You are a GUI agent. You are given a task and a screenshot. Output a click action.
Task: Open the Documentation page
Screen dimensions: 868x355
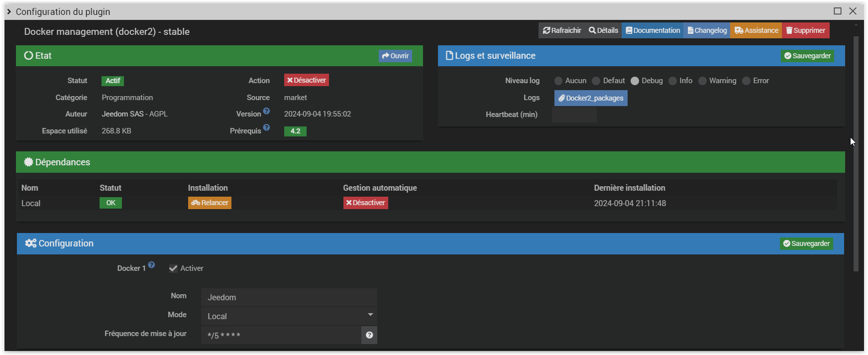[652, 30]
